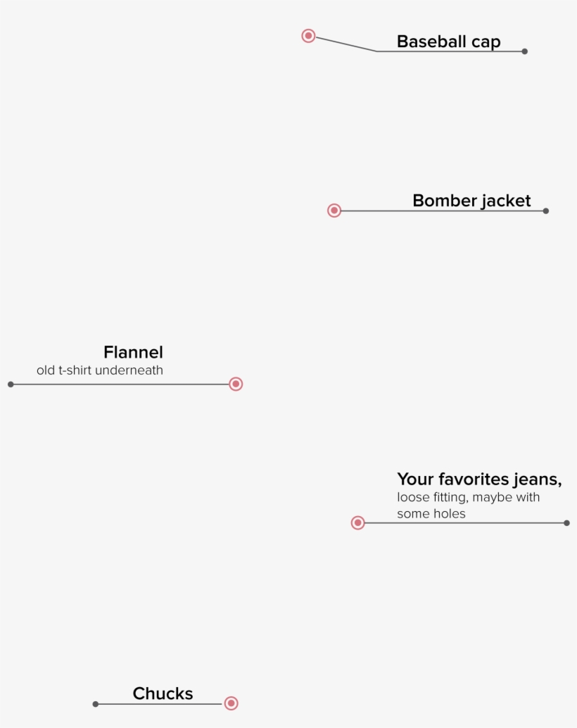Click the angled connector segment near Baseball cap marker
Viewport: 577px width, 728px height.
pos(346,44)
